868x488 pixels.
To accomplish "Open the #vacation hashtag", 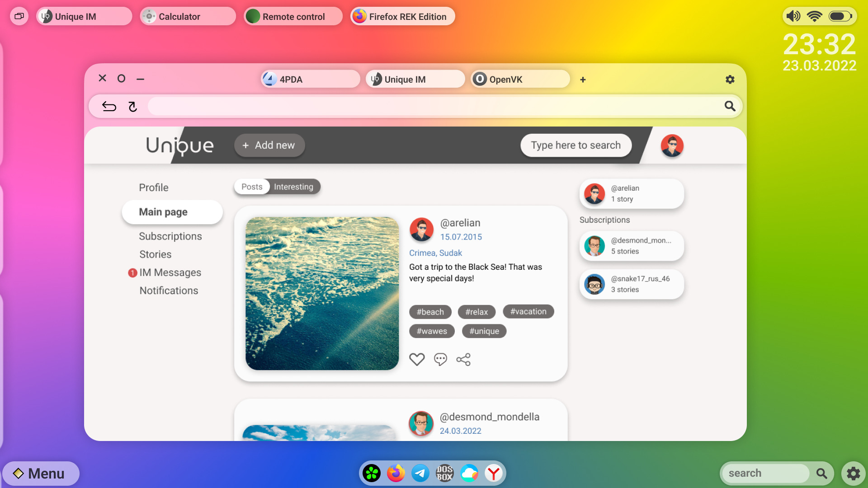I will pyautogui.click(x=528, y=311).
